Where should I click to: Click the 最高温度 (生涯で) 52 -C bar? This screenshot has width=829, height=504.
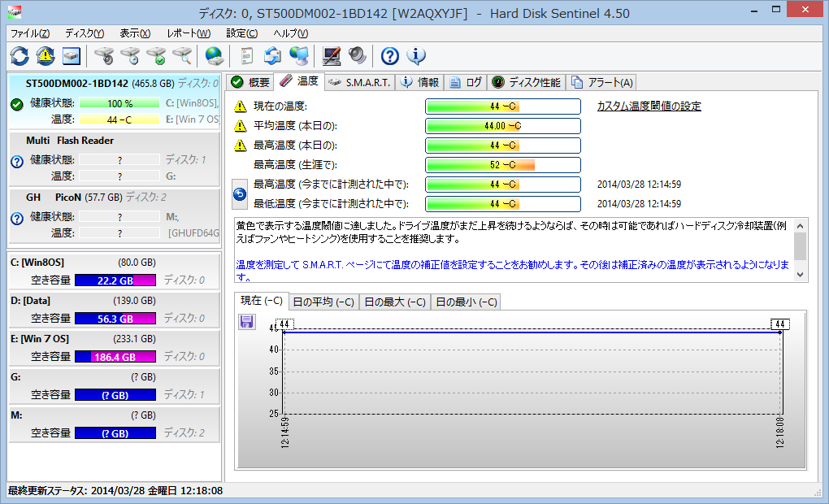point(503,165)
